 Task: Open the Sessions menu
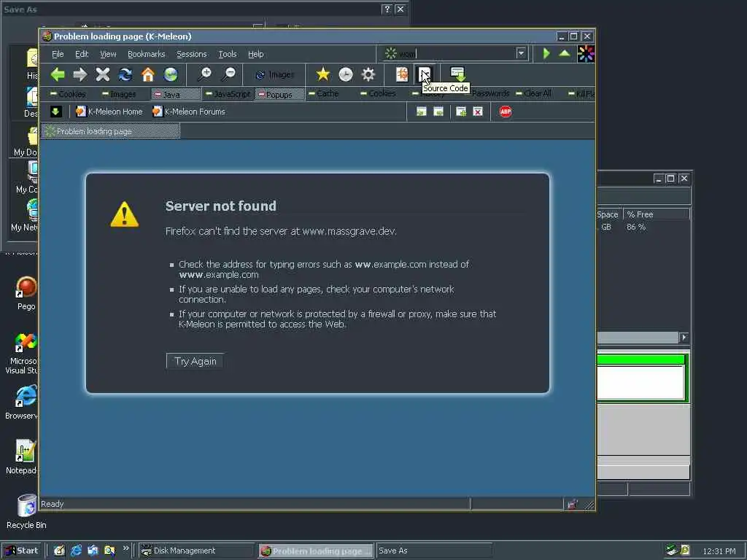(192, 54)
